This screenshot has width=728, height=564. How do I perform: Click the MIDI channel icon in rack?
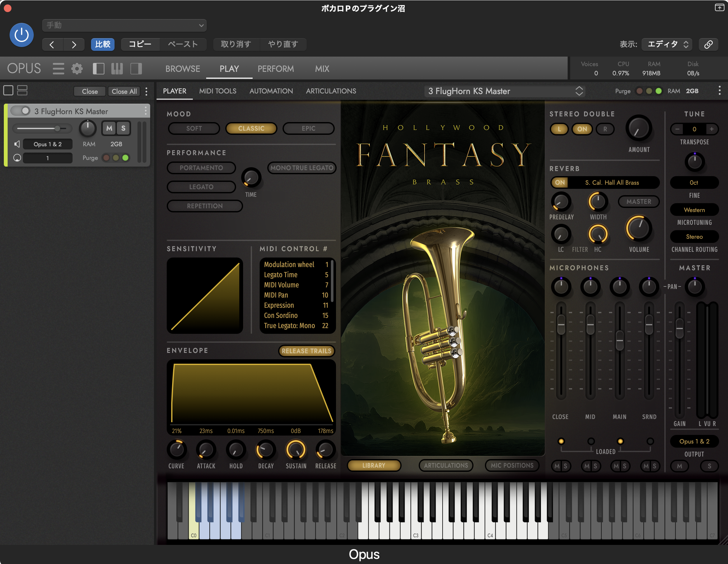coord(17,158)
